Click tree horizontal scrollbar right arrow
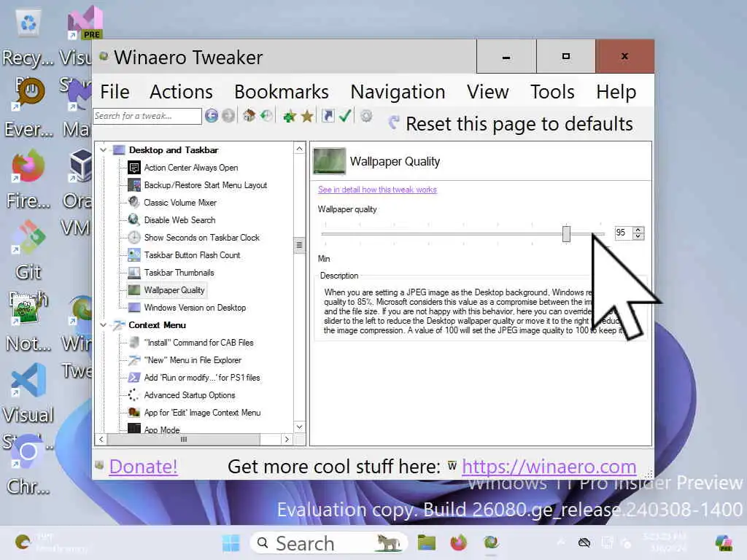The image size is (747, 560). click(x=287, y=440)
